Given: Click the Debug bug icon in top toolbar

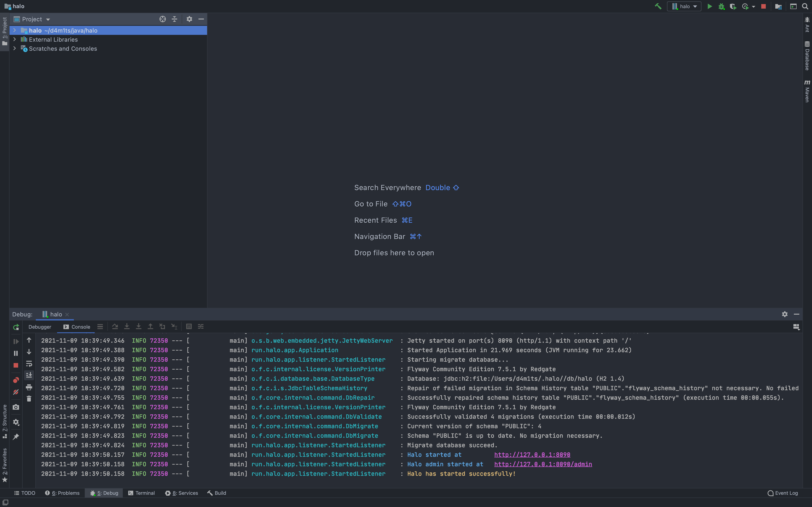Looking at the screenshot, I should tap(721, 6).
